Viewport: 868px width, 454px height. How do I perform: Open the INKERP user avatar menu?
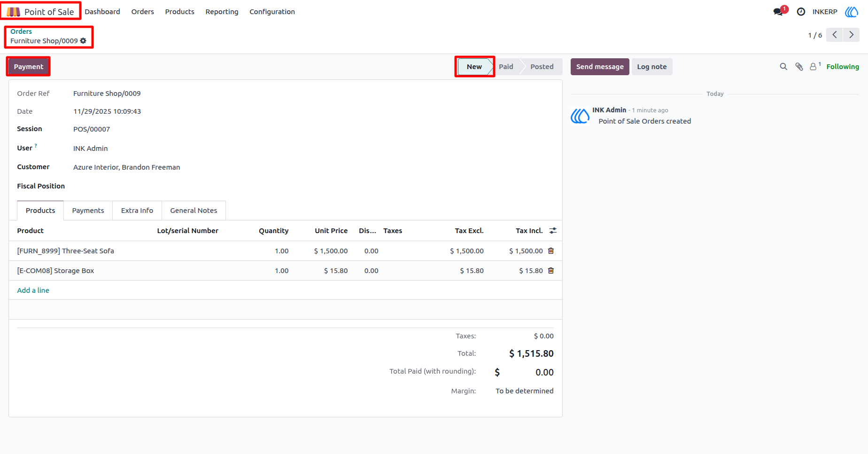click(852, 12)
